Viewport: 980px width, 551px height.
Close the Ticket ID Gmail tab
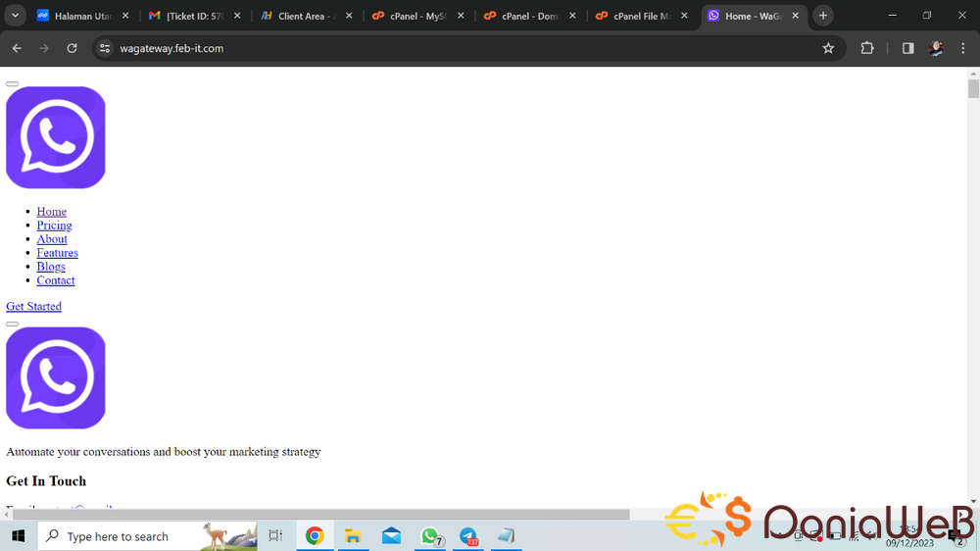[237, 16]
